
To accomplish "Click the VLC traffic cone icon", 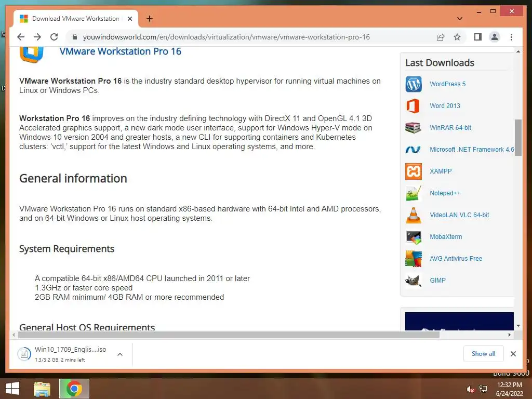I will pyautogui.click(x=413, y=215).
